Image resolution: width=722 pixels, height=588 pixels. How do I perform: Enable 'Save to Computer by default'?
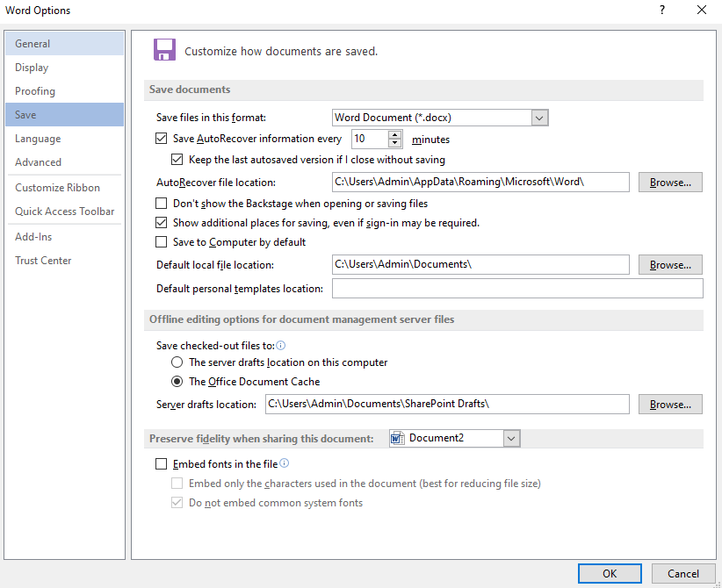tap(162, 242)
